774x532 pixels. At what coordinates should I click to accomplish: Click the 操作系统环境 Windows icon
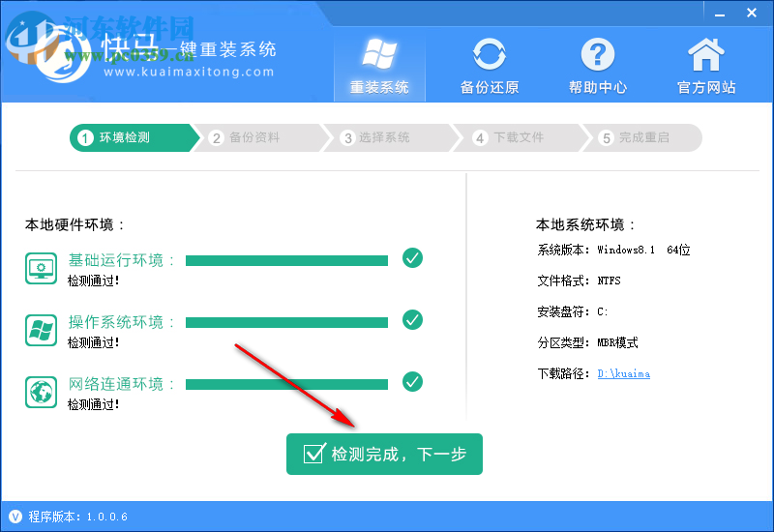[x=41, y=330]
